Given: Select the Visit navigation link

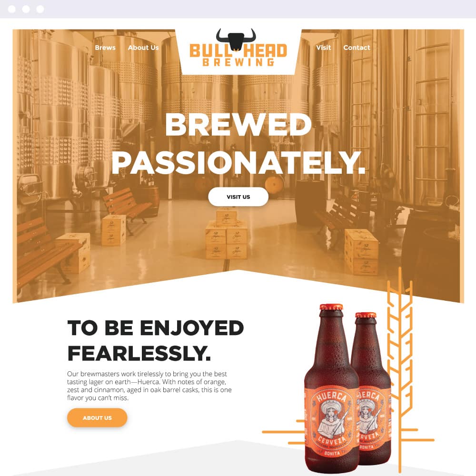Looking at the screenshot, I should 323,48.
